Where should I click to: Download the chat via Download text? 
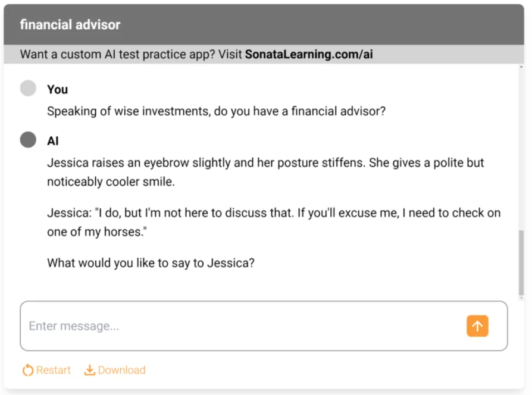pyautogui.click(x=121, y=370)
